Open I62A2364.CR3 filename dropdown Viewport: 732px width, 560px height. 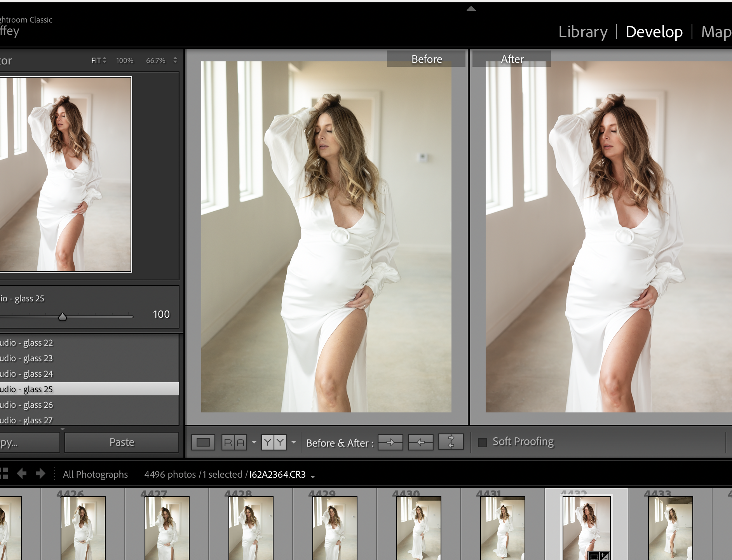pos(313,477)
